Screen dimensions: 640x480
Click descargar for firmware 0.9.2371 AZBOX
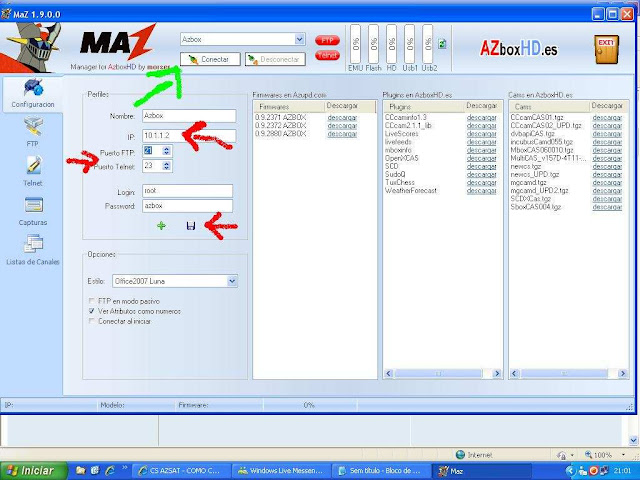(x=342, y=118)
